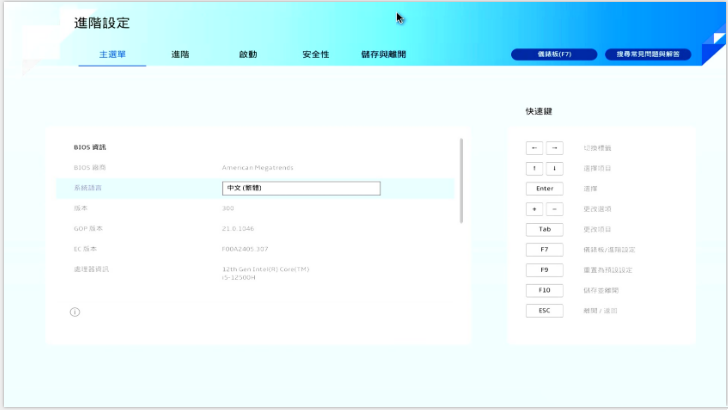The width and height of the screenshot is (728, 410).
Task: Click the EC 版本 label
Action: 85,249
